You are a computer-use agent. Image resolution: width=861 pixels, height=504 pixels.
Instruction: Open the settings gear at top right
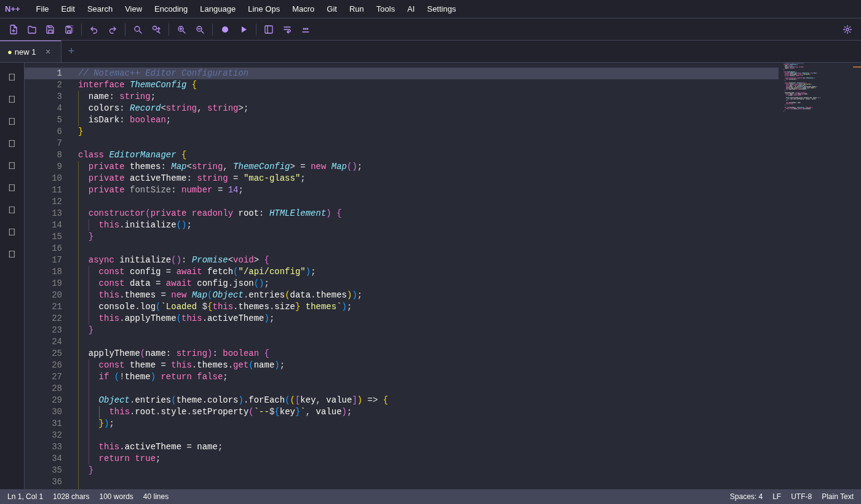point(847,30)
